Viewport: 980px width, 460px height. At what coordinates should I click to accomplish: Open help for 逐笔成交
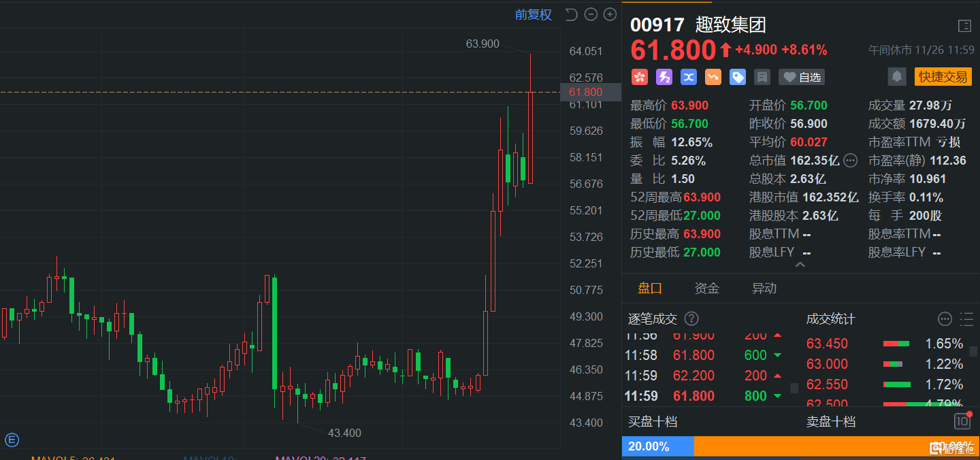tap(691, 318)
